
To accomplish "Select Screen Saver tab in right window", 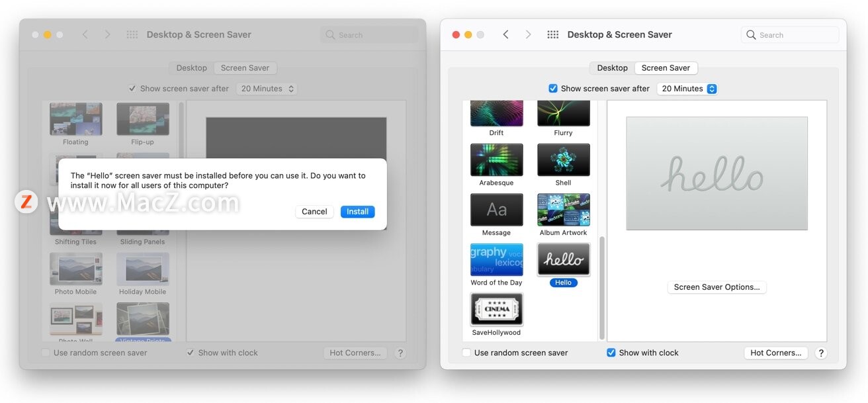I will pyautogui.click(x=666, y=68).
